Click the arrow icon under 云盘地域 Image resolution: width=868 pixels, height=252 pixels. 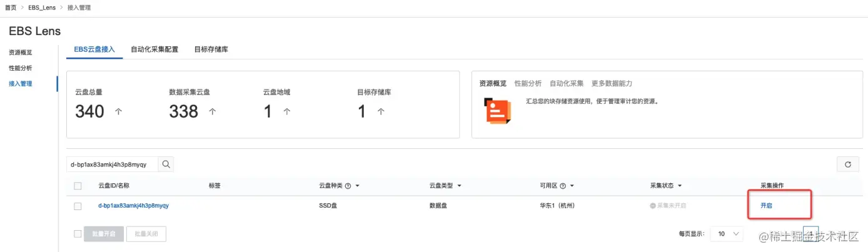[x=287, y=111]
